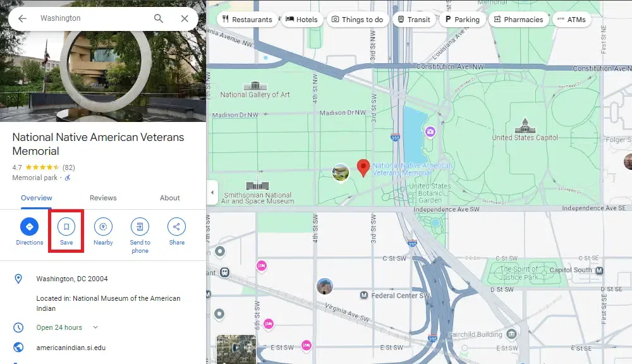Click the Washington, DC 20004 address
Image resolution: width=632 pixels, height=364 pixels.
pos(72,279)
